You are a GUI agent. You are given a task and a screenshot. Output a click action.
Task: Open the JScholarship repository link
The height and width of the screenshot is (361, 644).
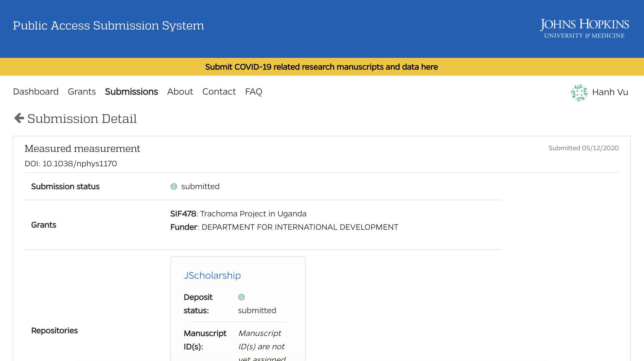[212, 275]
